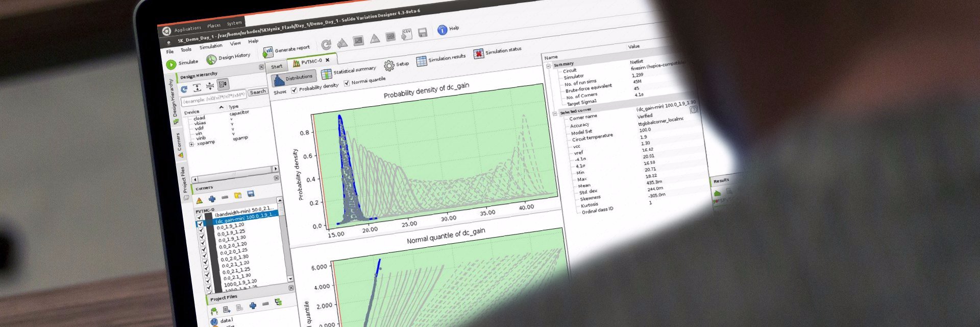Uncheck the (dc_gain-min) corner checkbox
980x327 pixels.
point(200,224)
